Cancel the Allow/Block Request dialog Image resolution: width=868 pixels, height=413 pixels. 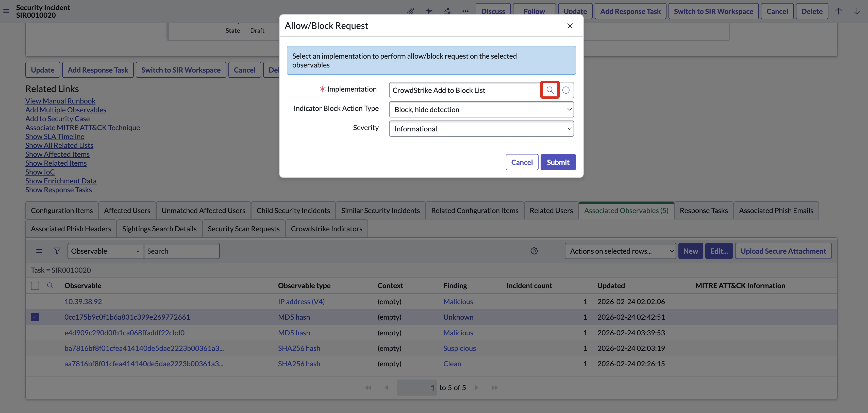click(x=522, y=162)
